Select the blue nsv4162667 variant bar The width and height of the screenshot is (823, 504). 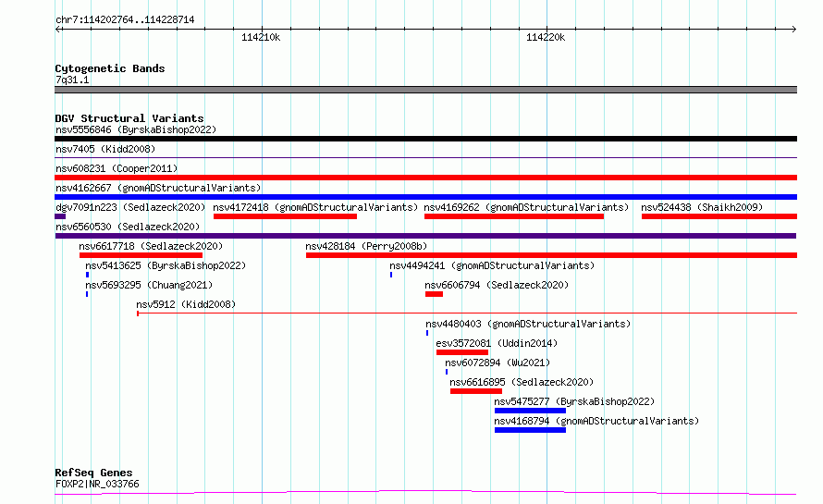point(425,197)
